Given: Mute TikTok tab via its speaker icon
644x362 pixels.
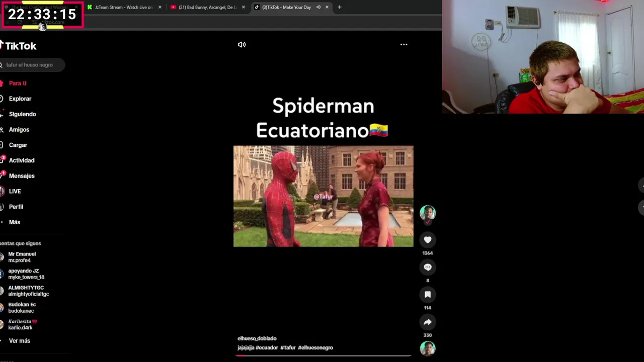Looking at the screenshot, I should 318,7.
